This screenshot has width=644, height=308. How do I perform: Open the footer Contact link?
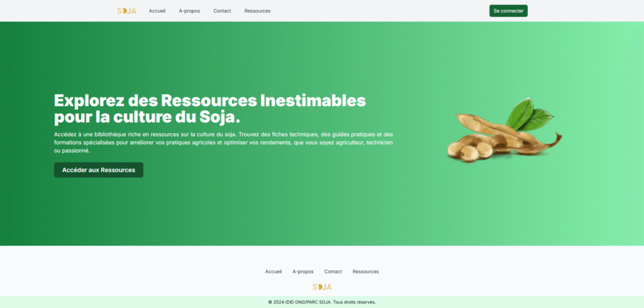pos(333,272)
